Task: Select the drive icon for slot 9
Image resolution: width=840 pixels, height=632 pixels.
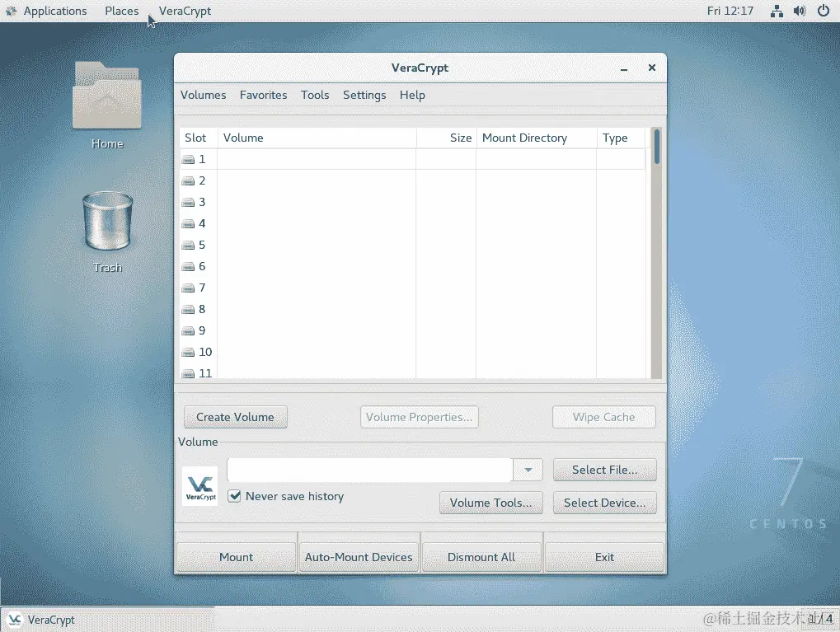Action: click(x=188, y=331)
